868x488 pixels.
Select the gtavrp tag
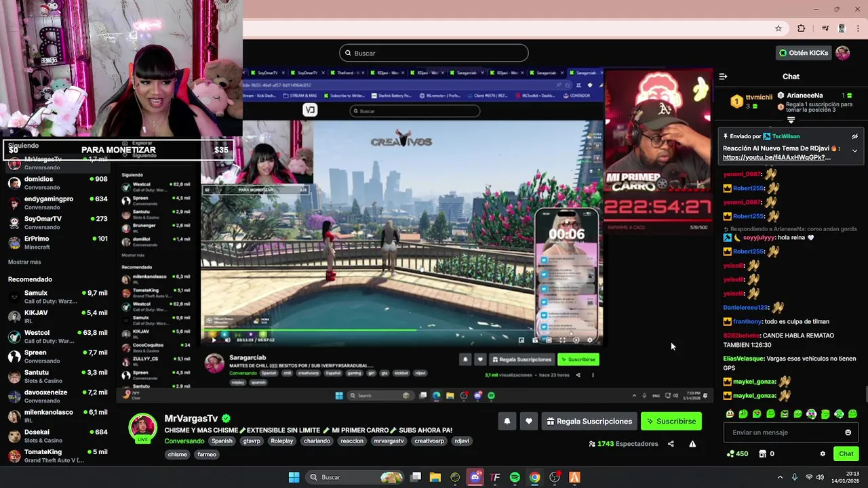(x=252, y=441)
